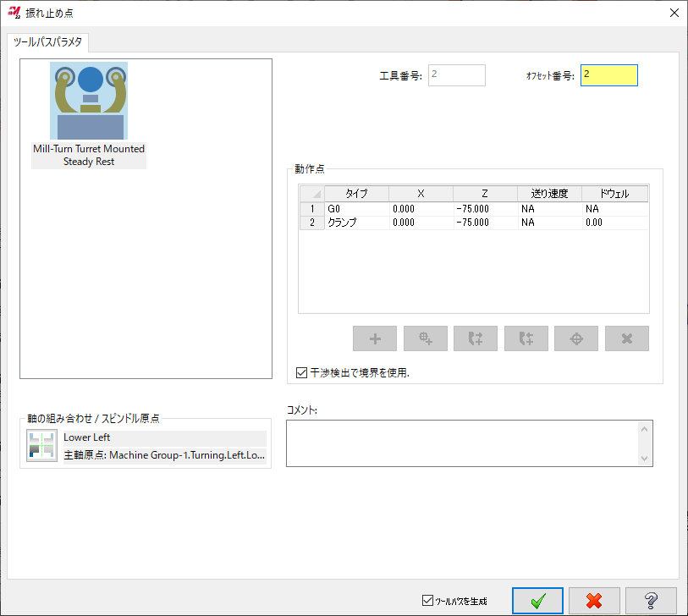Click the 工具番号 input field
Image resolution: width=688 pixels, height=616 pixels.
click(x=457, y=75)
